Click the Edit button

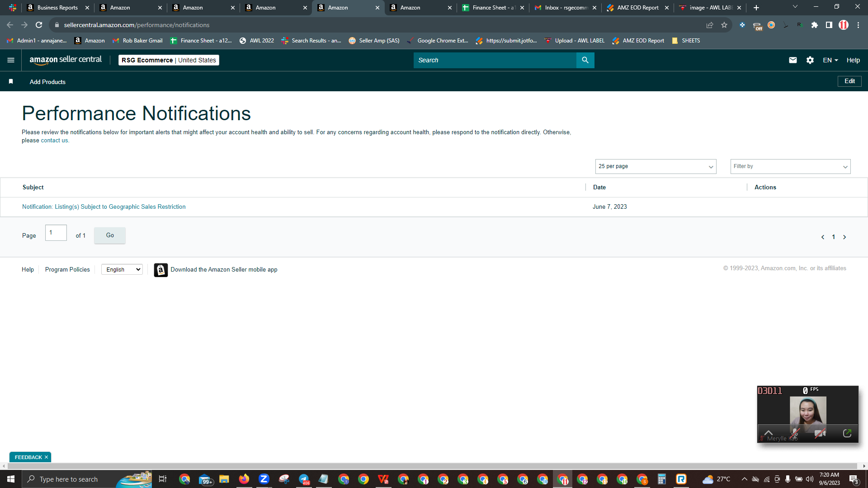click(x=849, y=81)
